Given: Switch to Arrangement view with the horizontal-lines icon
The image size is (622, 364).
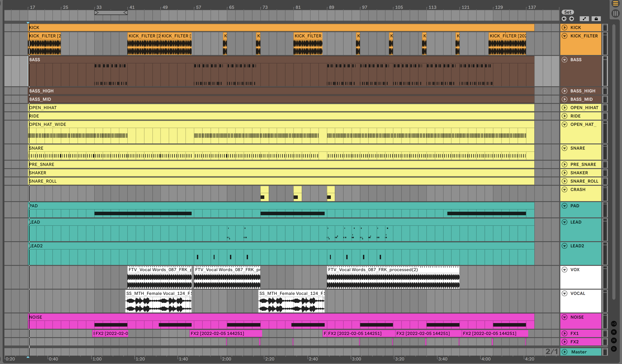Looking at the screenshot, I should click(x=615, y=4).
